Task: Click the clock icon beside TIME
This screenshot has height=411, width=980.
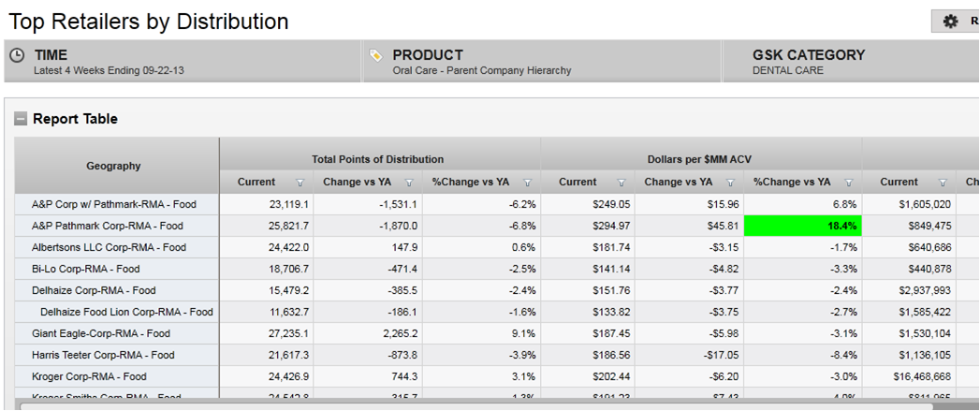Action: click(x=18, y=56)
